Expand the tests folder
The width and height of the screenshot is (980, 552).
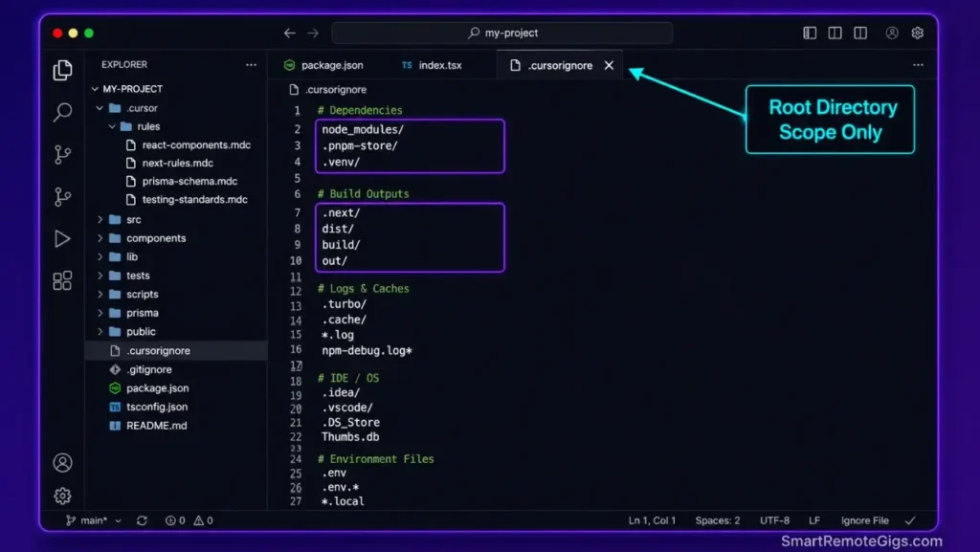tap(100, 276)
